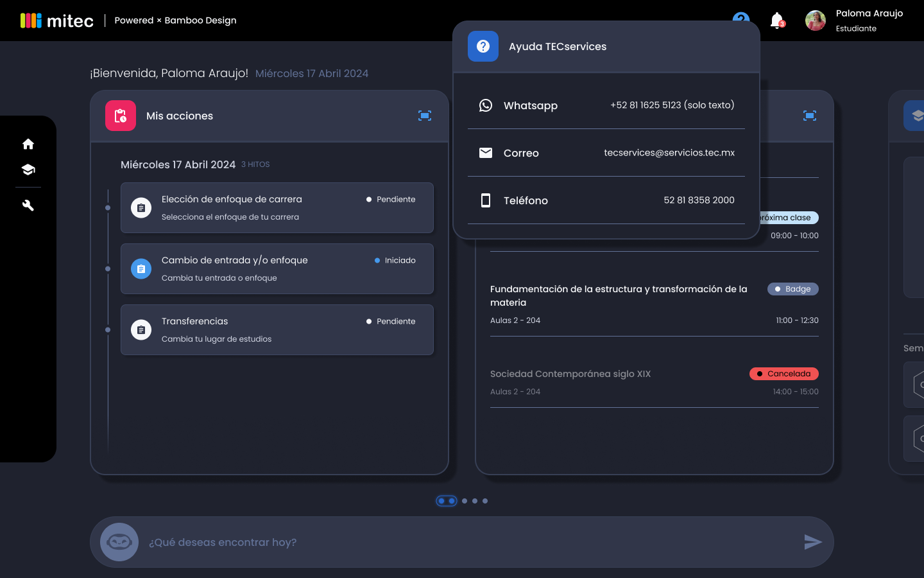
Task: Select the Sociedad Contemporánea siglo XIX class
Action: (x=654, y=381)
